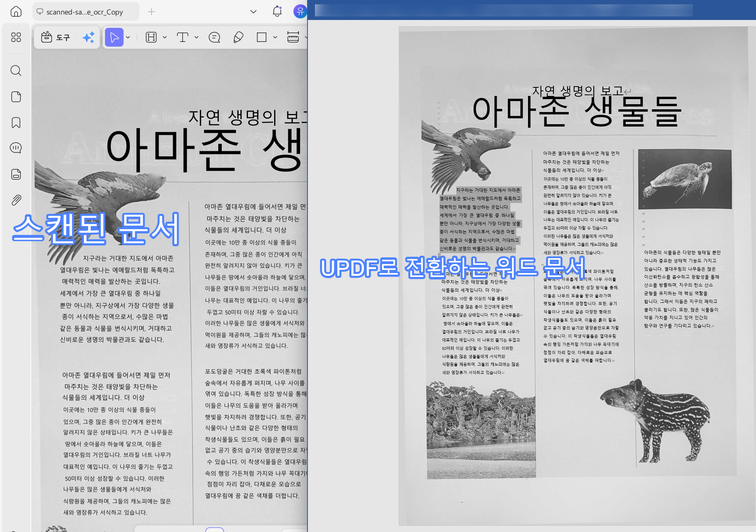Open the search panel

coord(16,71)
